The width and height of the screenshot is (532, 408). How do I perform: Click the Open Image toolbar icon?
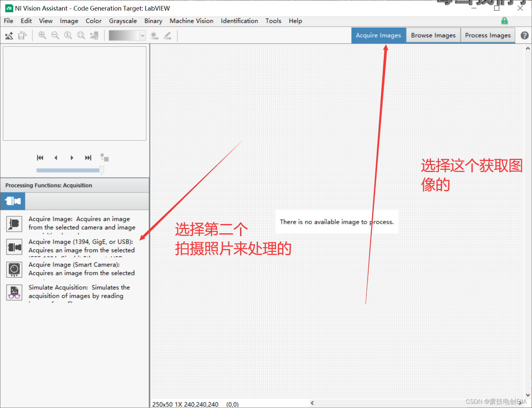[x=22, y=35]
